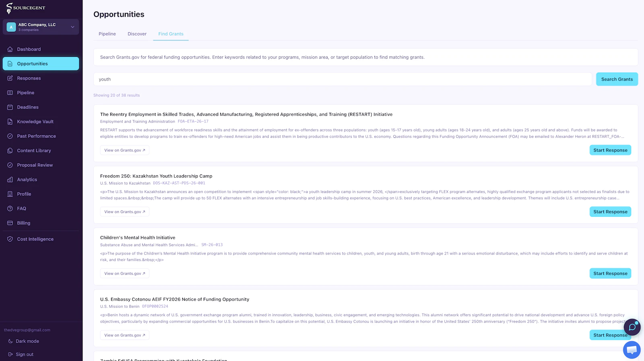This screenshot has width=644, height=361.
Task: Click the thedvegroup@gmail.com account email
Action: tap(27, 330)
